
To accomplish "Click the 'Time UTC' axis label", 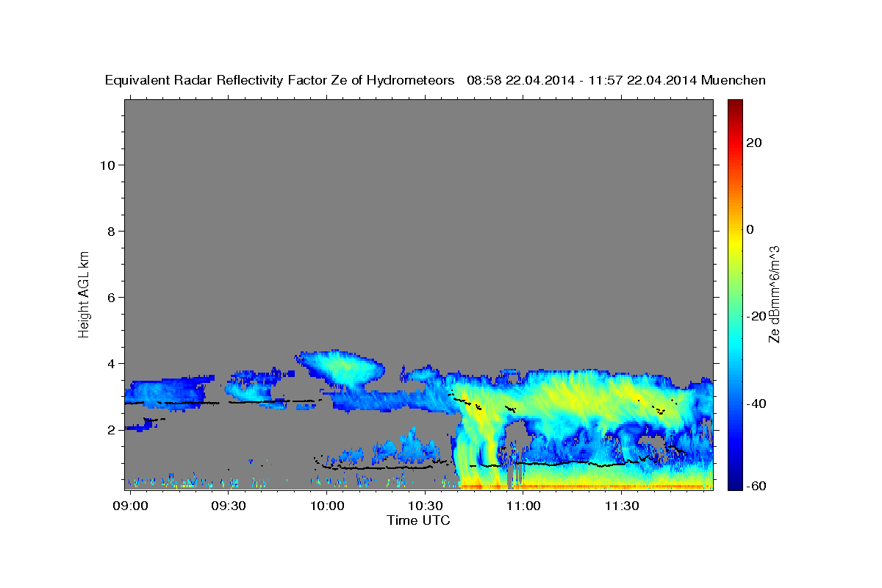I will [418, 520].
